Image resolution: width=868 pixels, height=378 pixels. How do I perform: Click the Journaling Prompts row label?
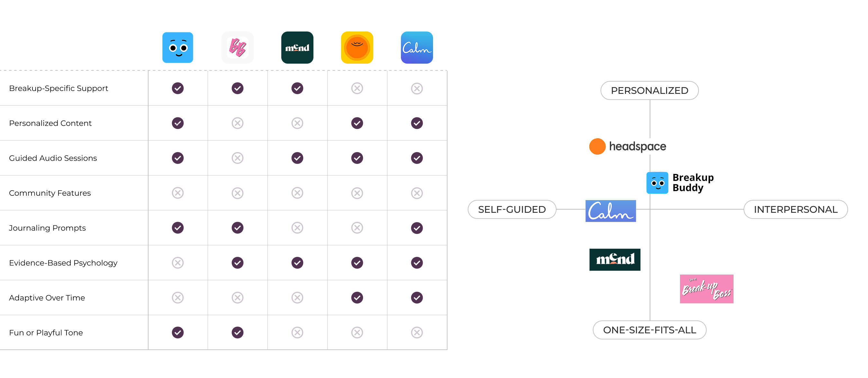pyautogui.click(x=48, y=228)
